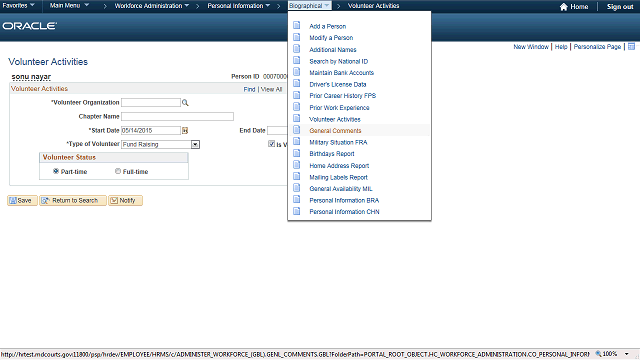This screenshot has height=360, width=640.
Task: Click the document icon beside Driver's License Data
Action: (297, 83)
